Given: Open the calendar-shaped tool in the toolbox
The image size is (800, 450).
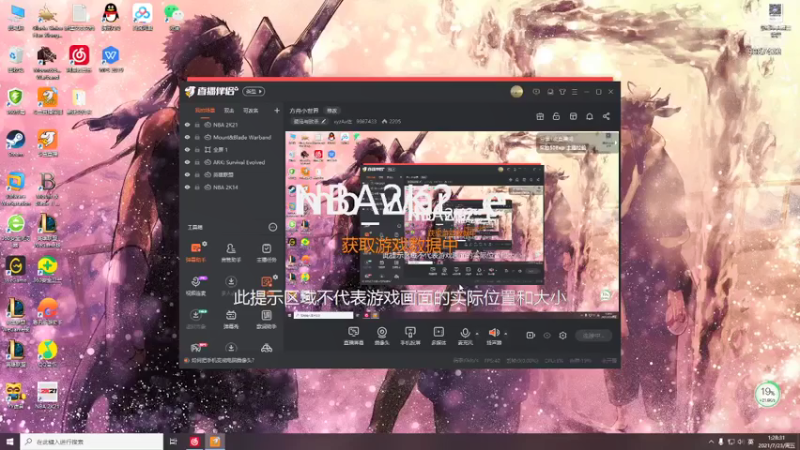Looking at the screenshot, I should [231, 319].
